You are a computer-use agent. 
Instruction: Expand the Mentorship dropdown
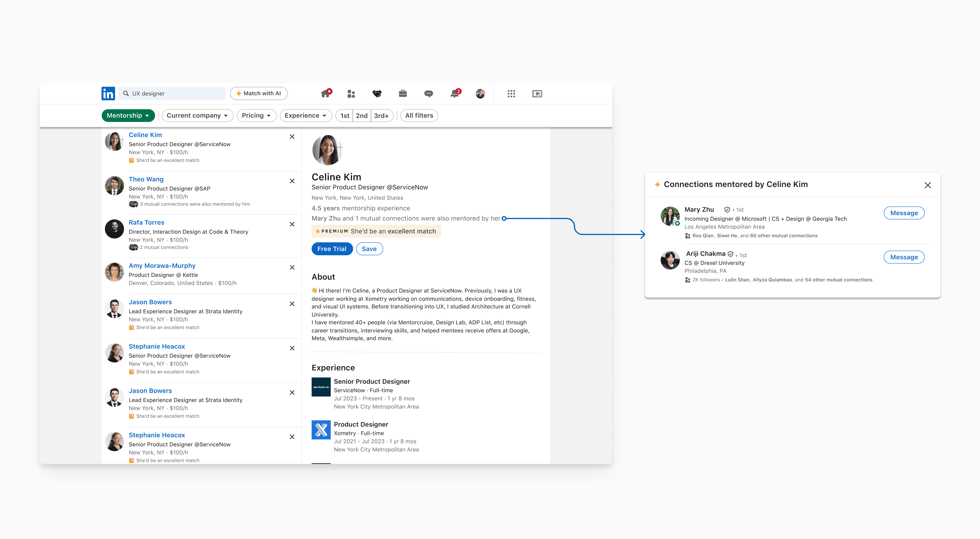pos(128,116)
